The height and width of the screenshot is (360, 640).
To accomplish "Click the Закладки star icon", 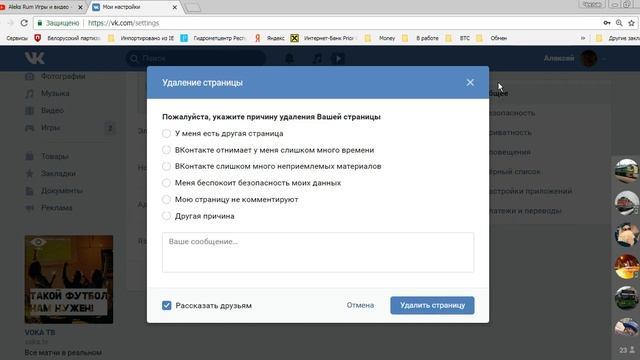I will 29,173.
